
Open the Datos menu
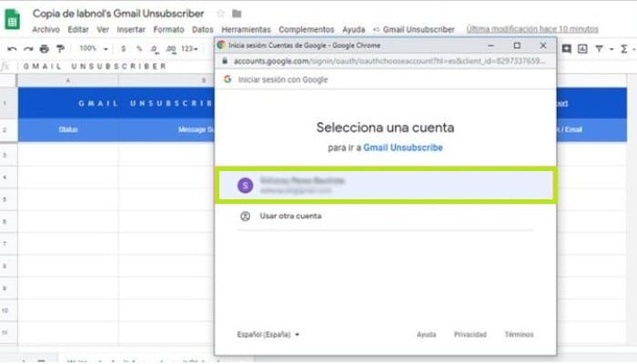tap(203, 30)
